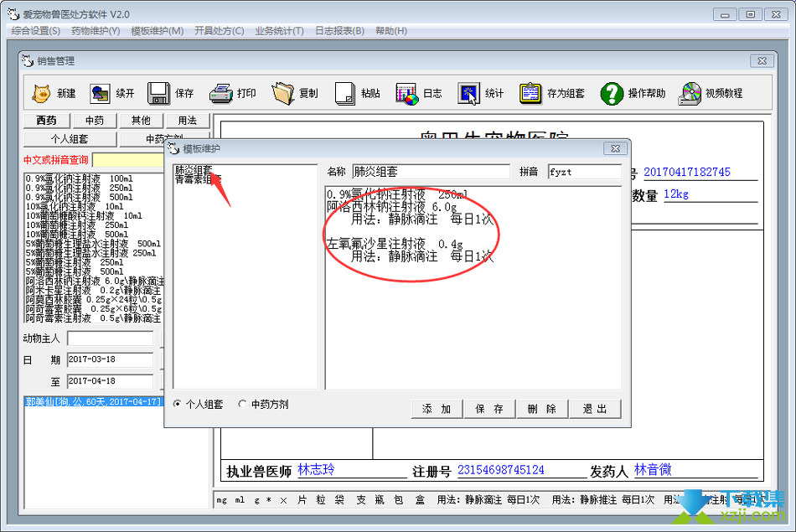The image size is (796, 532).
Task: Click weight value 12kg
Action: tap(676, 194)
